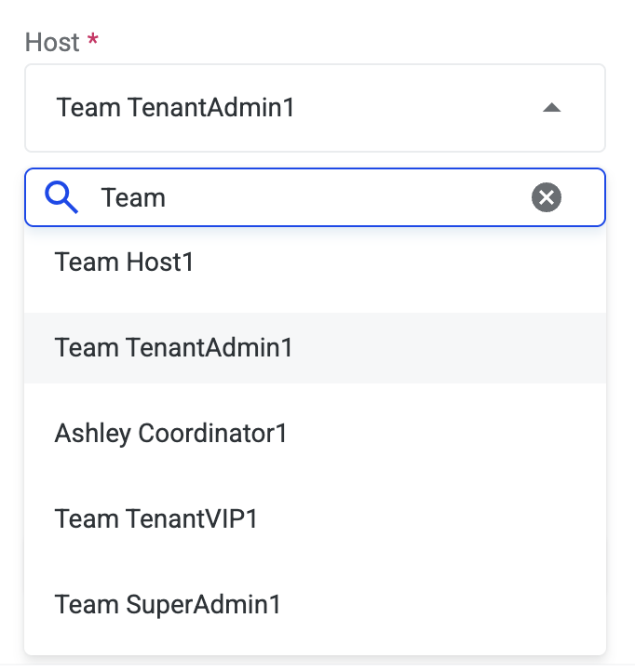The width and height of the screenshot is (635, 672).
Task: Click the upward triangle caret icon
Action: click(551, 108)
